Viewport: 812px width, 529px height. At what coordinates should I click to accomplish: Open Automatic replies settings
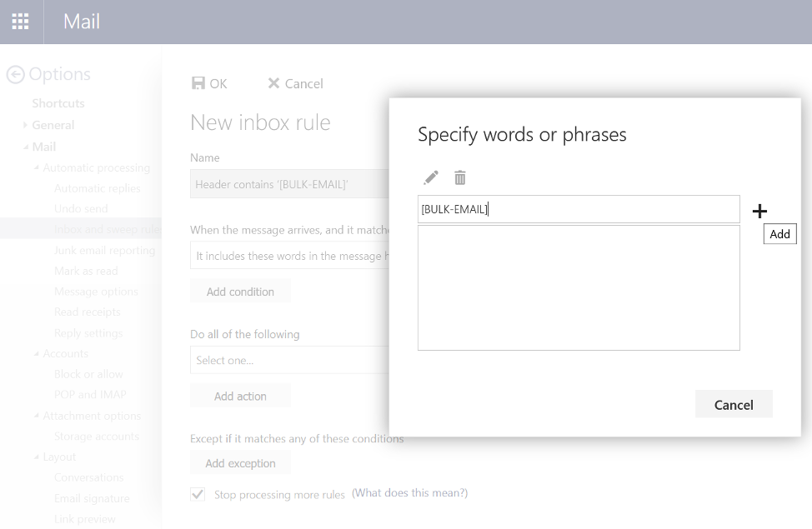97,188
